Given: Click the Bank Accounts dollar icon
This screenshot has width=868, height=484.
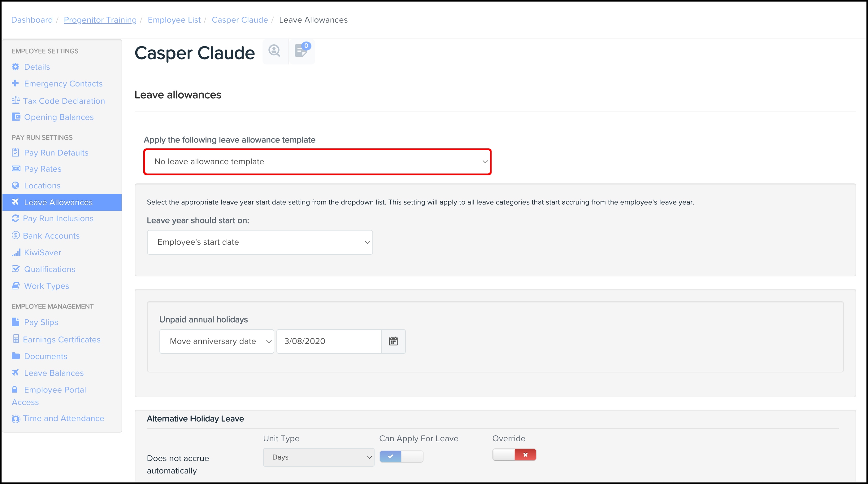Looking at the screenshot, I should click(x=15, y=235).
